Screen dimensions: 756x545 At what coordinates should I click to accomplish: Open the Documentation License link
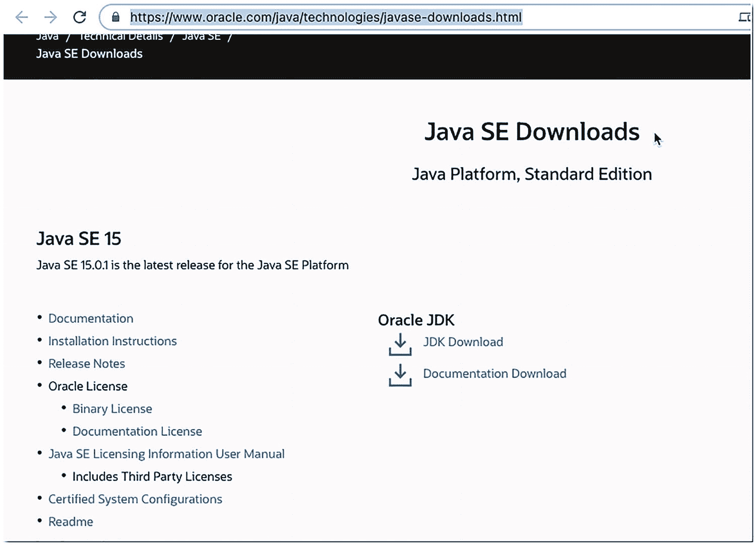[137, 431]
